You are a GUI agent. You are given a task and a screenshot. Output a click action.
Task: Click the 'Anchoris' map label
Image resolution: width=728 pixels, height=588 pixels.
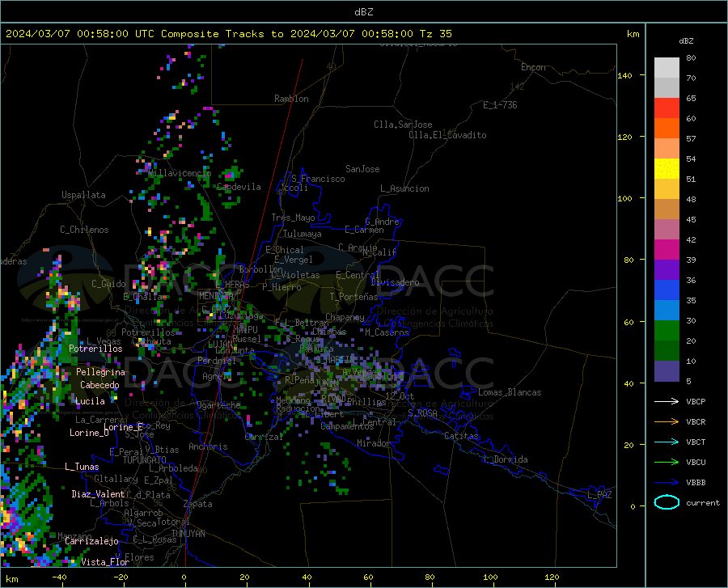coord(208,446)
